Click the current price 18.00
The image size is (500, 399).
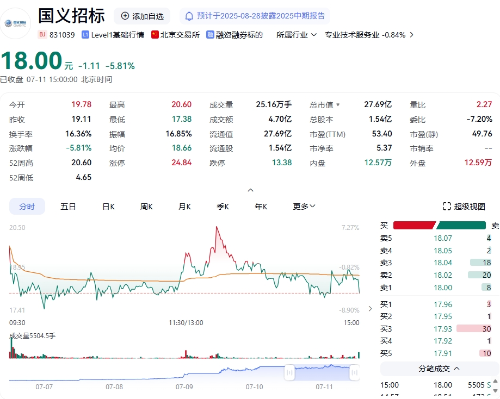tap(32, 61)
